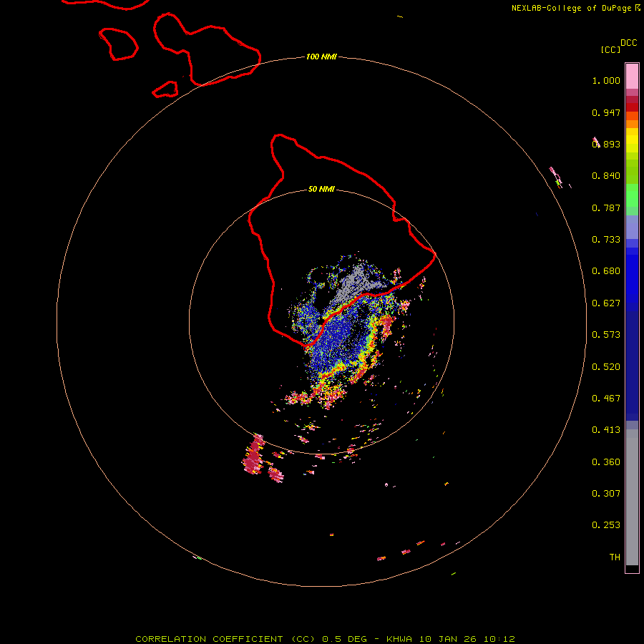Click the 100 NMI range ring label
This screenshot has width=644, height=644.
[x=321, y=57]
